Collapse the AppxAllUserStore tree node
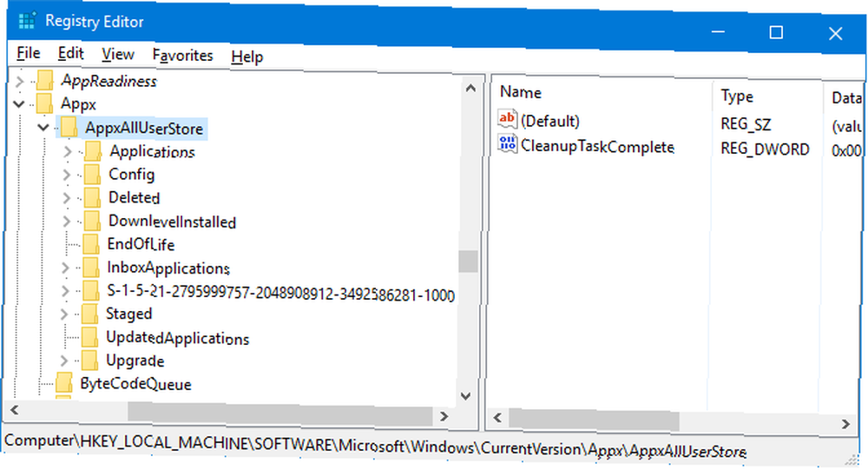868x470 pixels. click(x=43, y=128)
